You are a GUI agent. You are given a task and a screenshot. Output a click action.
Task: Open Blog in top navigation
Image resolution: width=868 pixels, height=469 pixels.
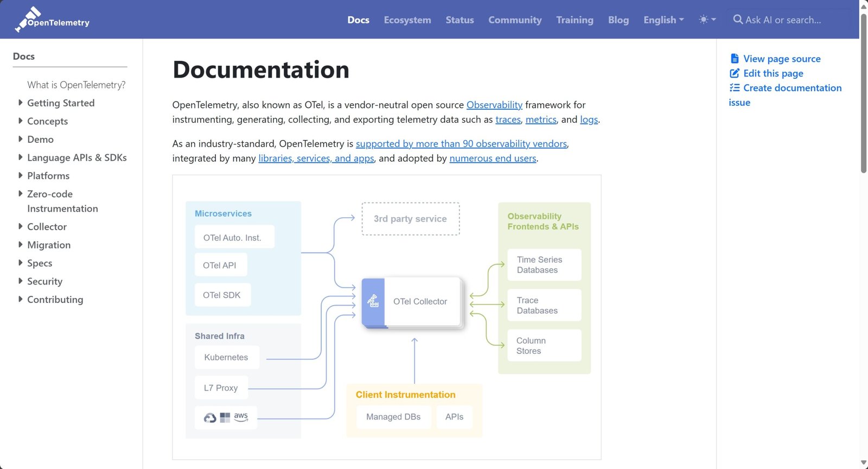pos(618,20)
